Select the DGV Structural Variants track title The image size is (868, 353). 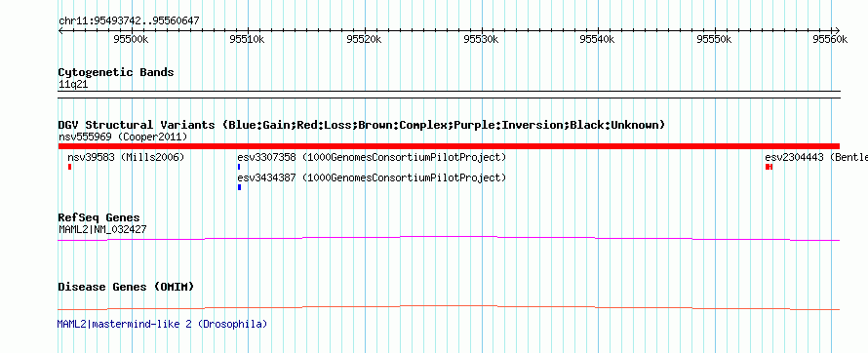tap(362, 125)
